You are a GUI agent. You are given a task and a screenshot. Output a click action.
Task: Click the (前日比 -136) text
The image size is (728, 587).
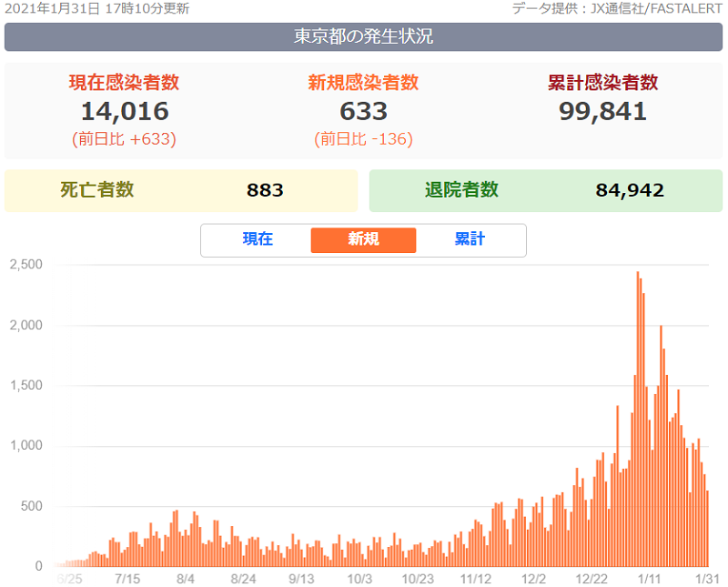click(x=363, y=139)
